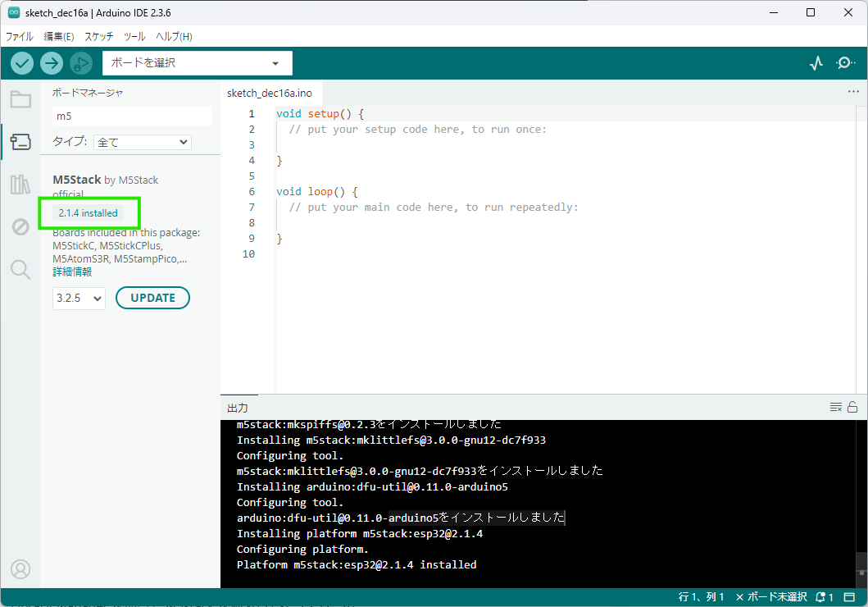
Task: Open the Serial Monitor
Action: (x=845, y=63)
